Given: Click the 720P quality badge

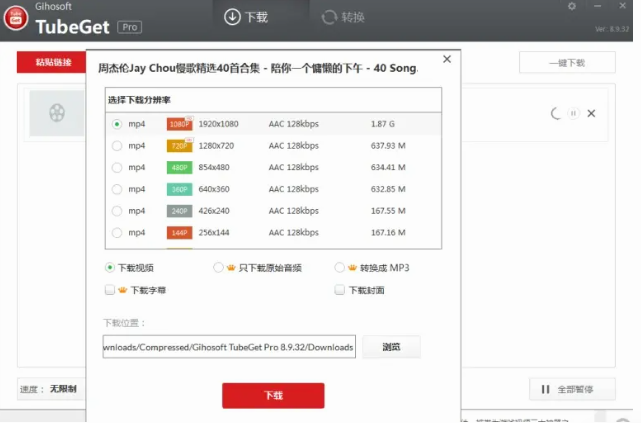Looking at the screenshot, I should [179, 145].
